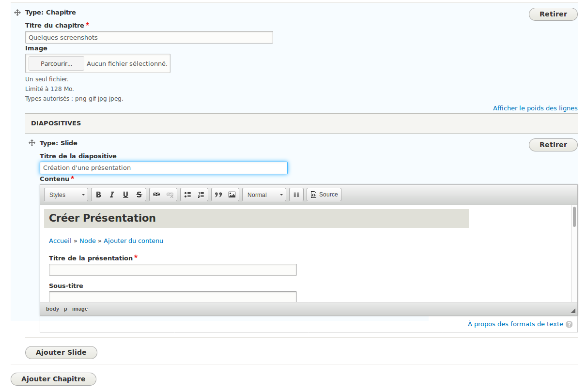Viewport: 587px width, 392px height.
Task: Click the Ajouter Chapitre button
Action: tap(53, 379)
